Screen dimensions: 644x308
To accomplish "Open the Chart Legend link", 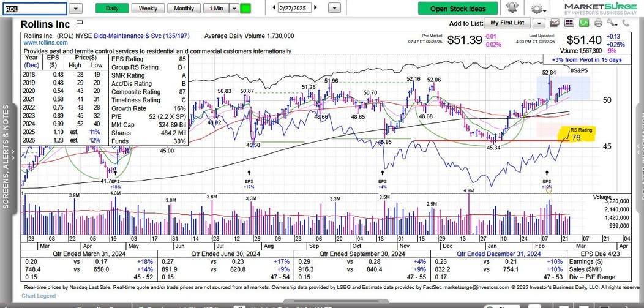I will click(40, 296).
